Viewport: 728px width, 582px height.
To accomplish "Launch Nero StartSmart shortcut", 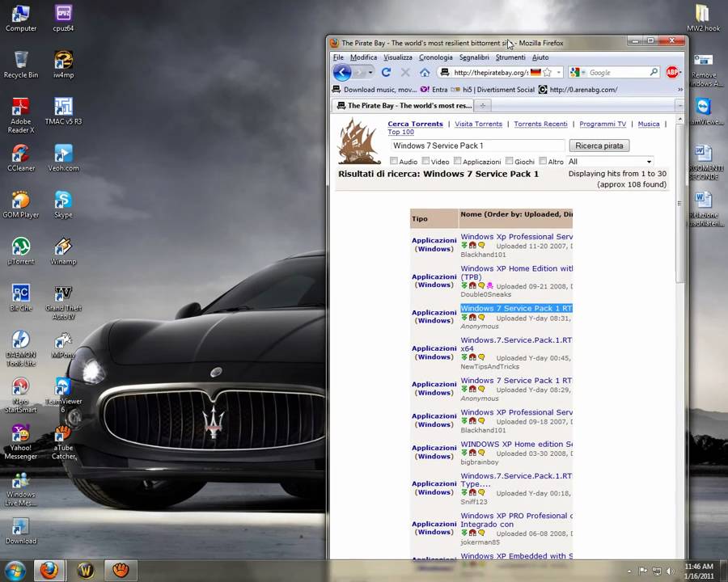I will coord(21,395).
